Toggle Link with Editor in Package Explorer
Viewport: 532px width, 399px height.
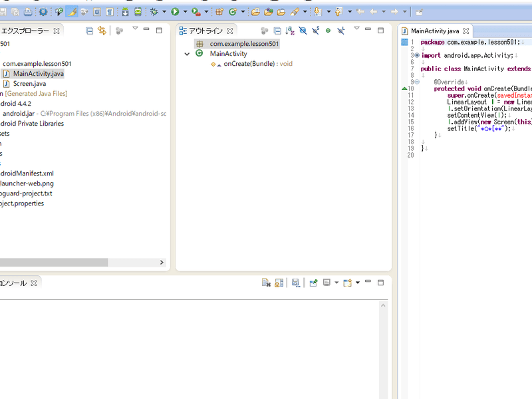102,31
